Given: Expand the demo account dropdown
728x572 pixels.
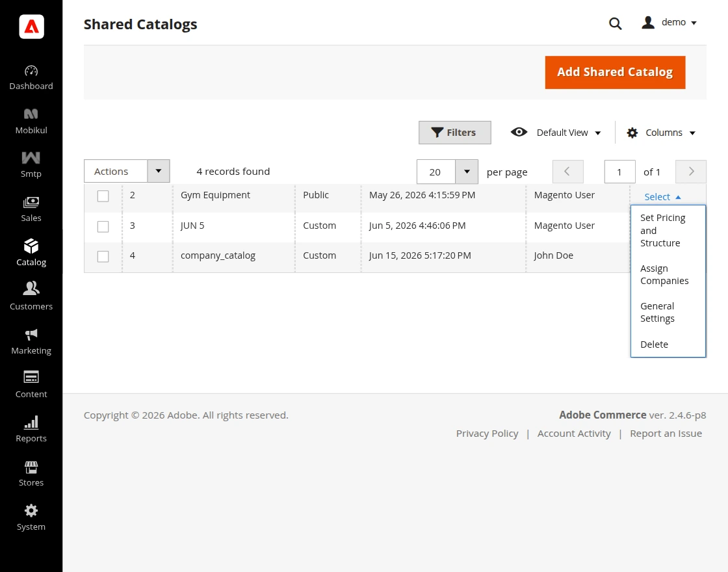Looking at the screenshot, I should click(x=679, y=22).
